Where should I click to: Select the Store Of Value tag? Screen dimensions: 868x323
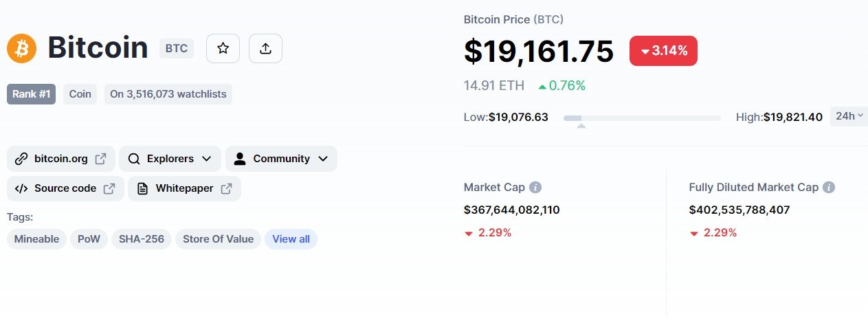tap(218, 239)
